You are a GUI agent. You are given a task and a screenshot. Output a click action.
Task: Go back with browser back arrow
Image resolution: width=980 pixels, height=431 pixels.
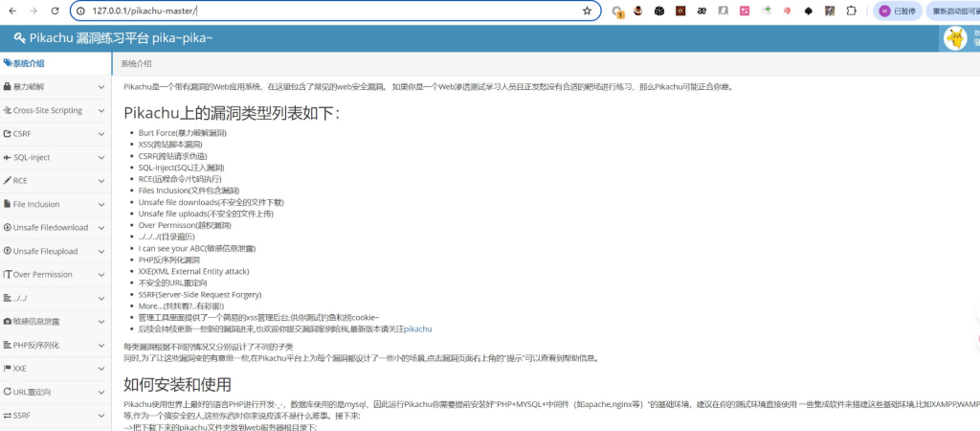[13, 11]
